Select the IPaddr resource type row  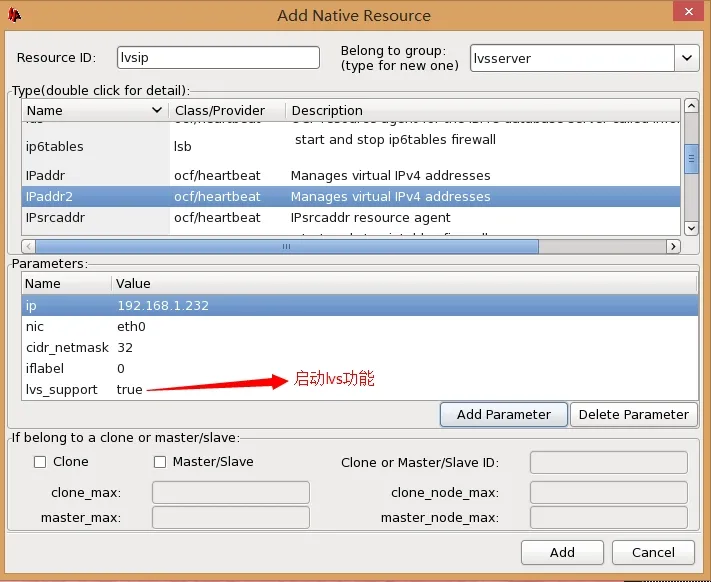[x=351, y=175]
